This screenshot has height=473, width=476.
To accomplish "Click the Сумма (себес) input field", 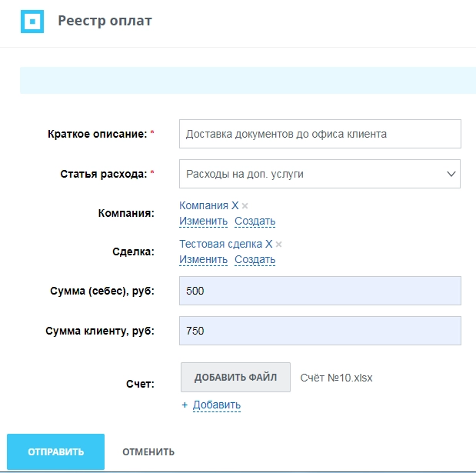I will 319,291.
